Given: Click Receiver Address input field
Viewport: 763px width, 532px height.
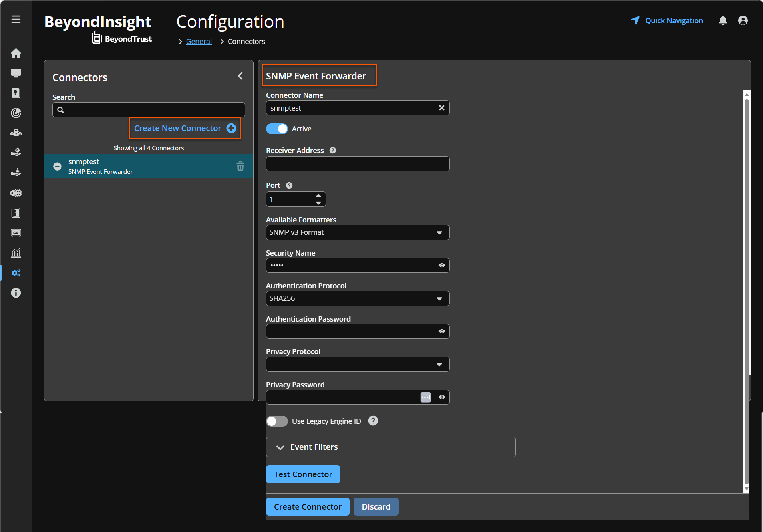Looking at the screenshot, I should (x=358, y=164).
